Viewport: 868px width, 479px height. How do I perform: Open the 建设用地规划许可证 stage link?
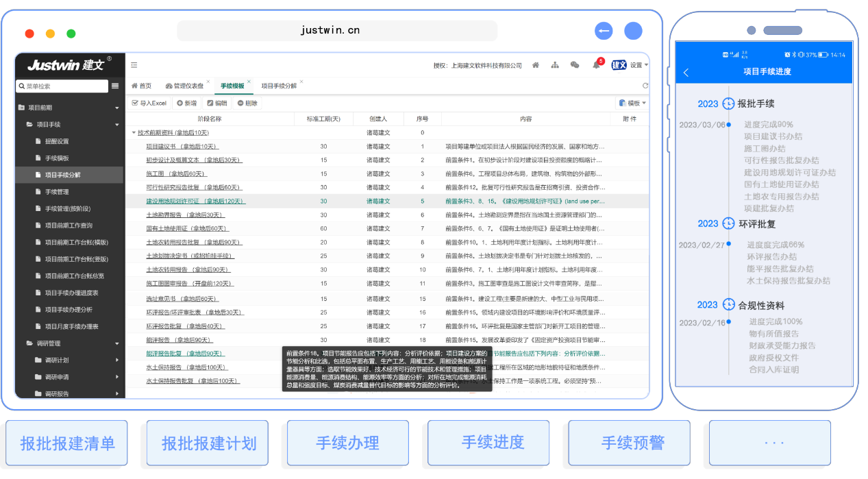(x=195, y=201)
